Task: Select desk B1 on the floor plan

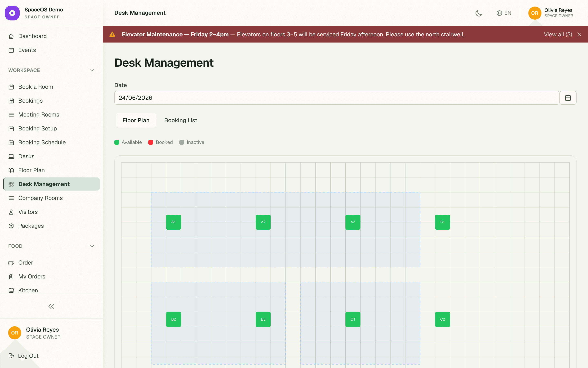Action: tap(442, 222)
